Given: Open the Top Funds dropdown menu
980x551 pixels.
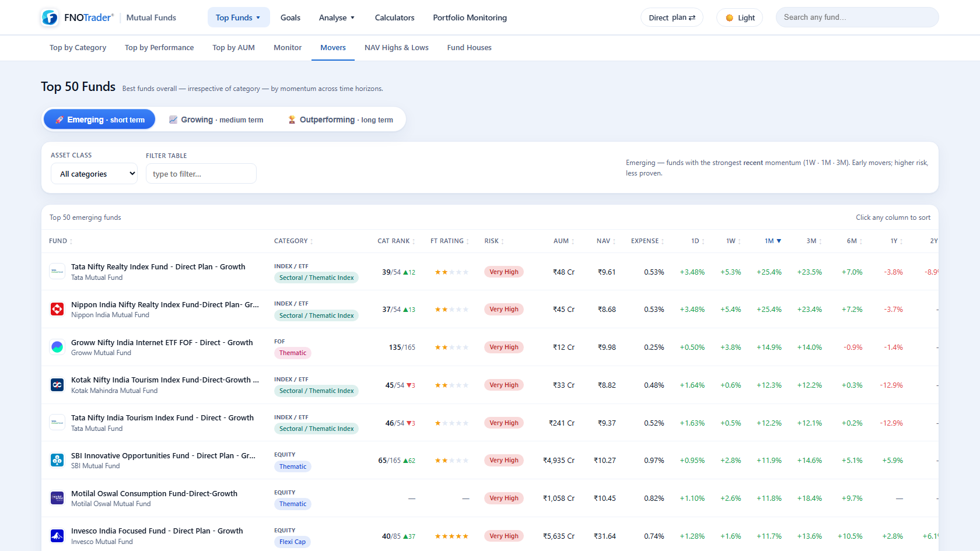Looking at the screenshot, I should [x=239, y=17].
